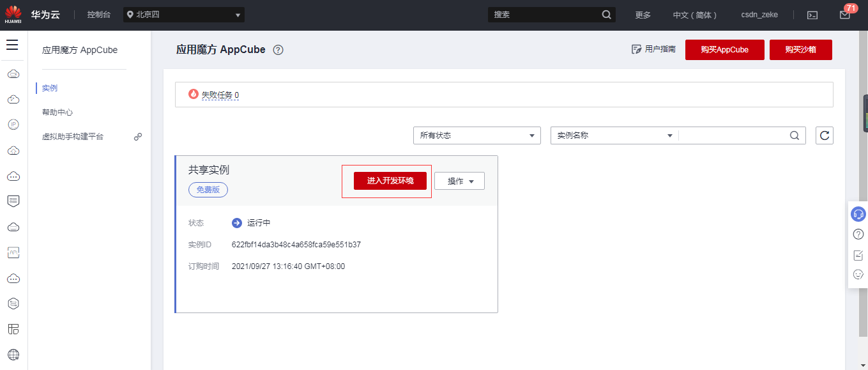Open the hamburger service list menu
Image resolution: width=868 pixels, height=370 pixels.
12,45
